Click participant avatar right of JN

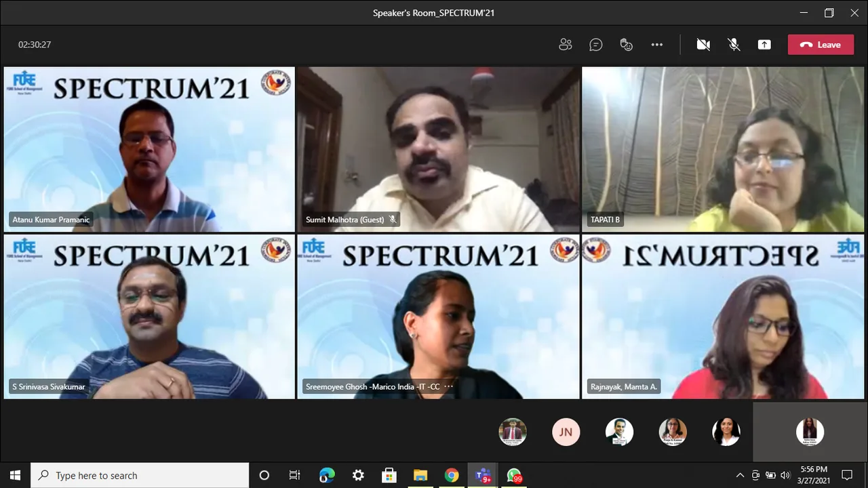point(619,432)
